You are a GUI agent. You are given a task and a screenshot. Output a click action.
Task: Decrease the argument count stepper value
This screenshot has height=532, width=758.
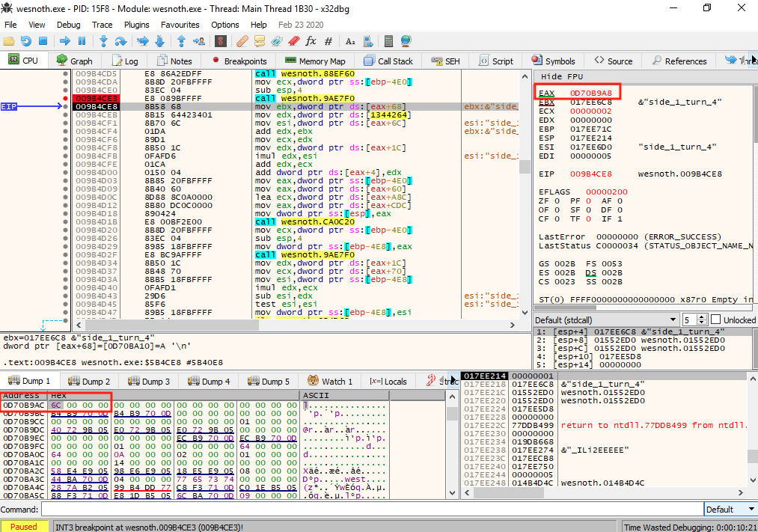tap(703, 322)
